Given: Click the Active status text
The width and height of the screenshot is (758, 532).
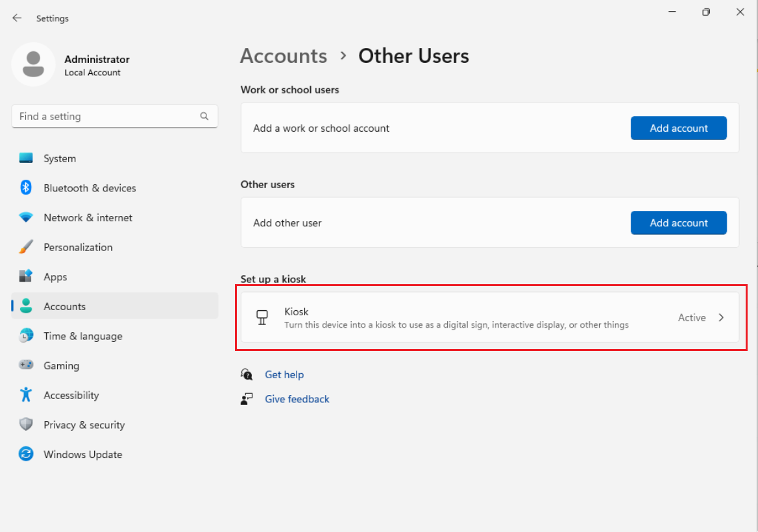Looking at the screenshot, I should [692, 317].
